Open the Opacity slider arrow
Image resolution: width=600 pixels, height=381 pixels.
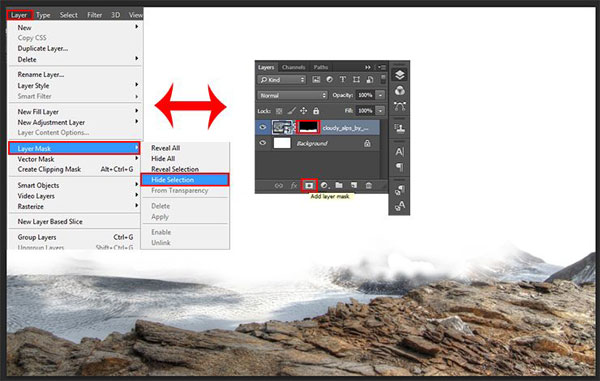(x=380, y=95)
